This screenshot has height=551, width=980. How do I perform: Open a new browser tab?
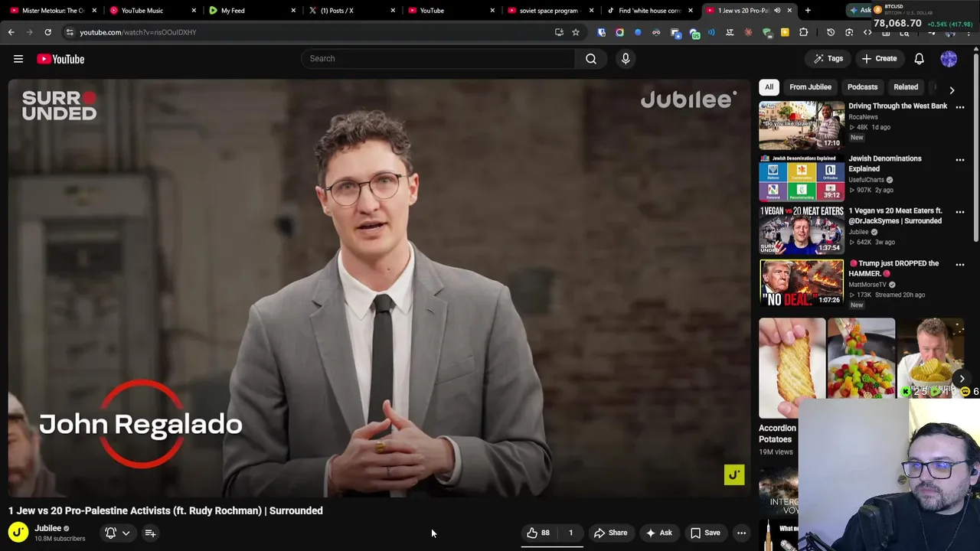pyautogui.click(x=808, y=11)
